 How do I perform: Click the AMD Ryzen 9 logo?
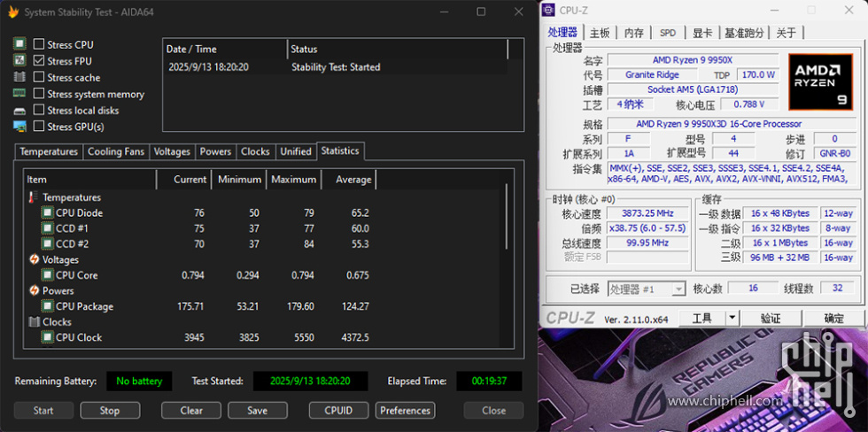[x=820, y=81]
